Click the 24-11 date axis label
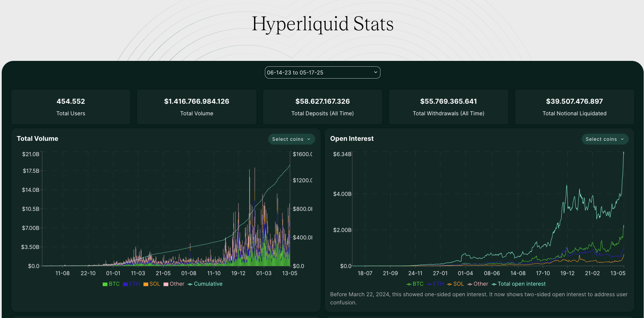The height and width of the screenshot is (318, 644). point(415,273)
